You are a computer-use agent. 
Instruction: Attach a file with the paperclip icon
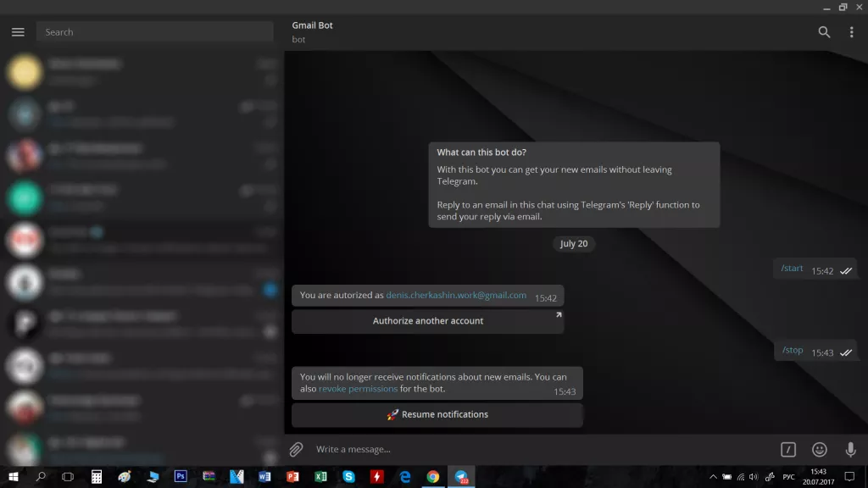pos(298,450)
